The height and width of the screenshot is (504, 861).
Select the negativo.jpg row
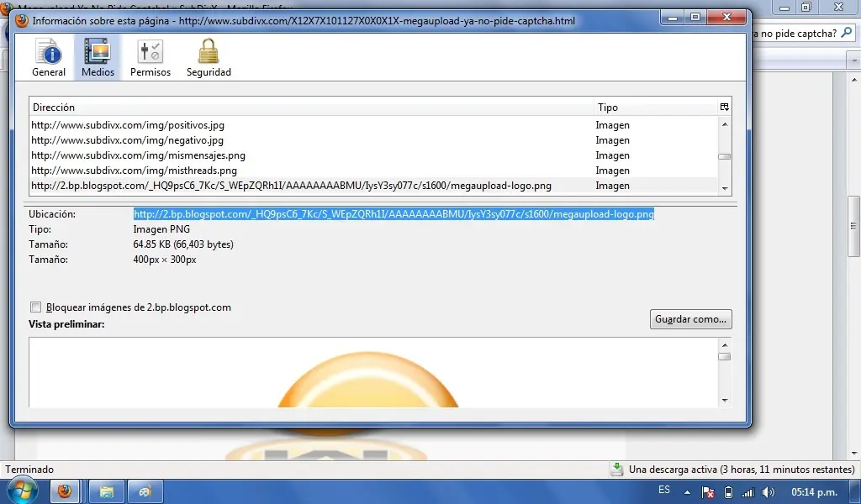[x=373, y=140]
